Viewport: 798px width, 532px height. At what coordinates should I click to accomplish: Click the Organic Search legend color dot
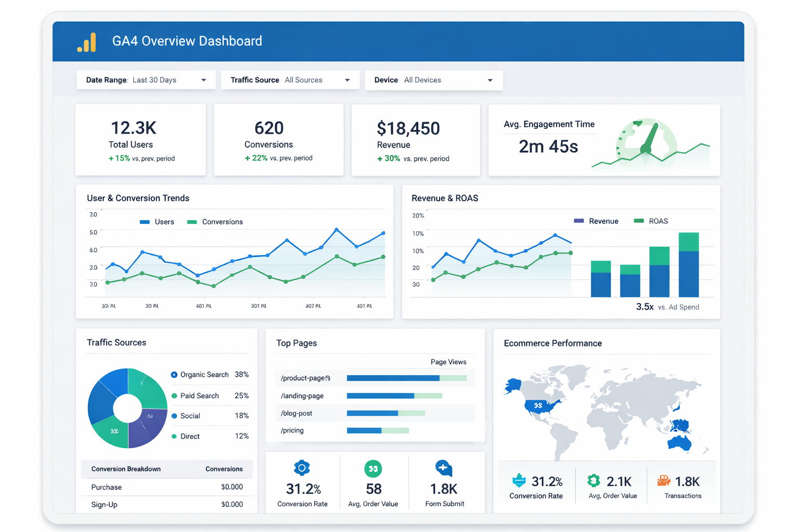[174, 375]
